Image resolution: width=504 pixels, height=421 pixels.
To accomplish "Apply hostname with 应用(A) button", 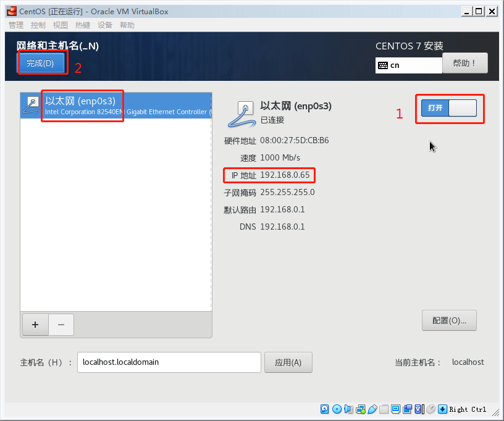I will pos(288,362).
